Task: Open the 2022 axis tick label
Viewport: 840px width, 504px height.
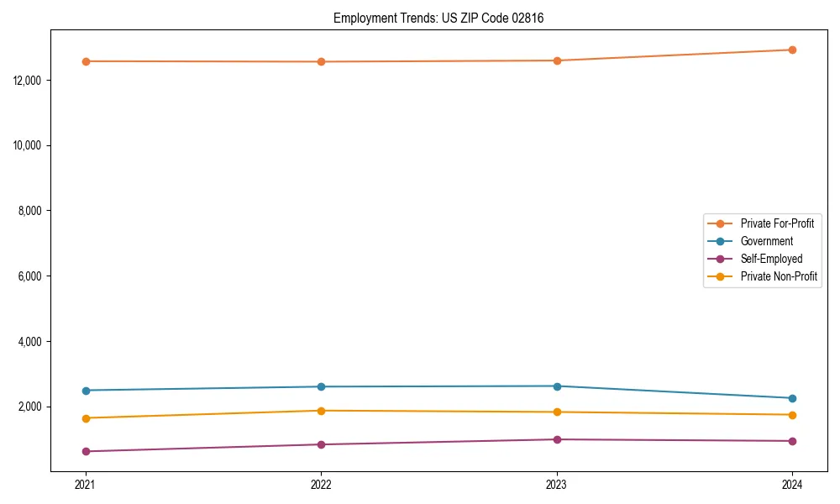Action: pyautogui.click(x=320, y=485)
